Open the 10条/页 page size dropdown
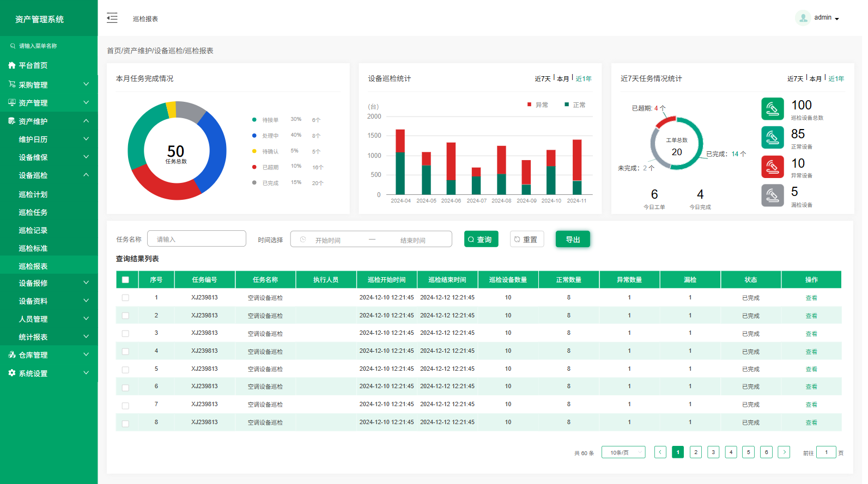868x484 pixels. click(x=623, y=452)
